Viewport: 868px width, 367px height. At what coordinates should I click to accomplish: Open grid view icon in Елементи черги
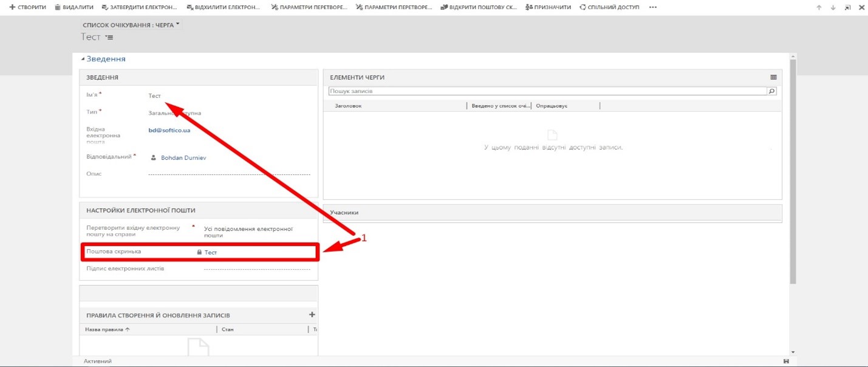tap(773, 77)
